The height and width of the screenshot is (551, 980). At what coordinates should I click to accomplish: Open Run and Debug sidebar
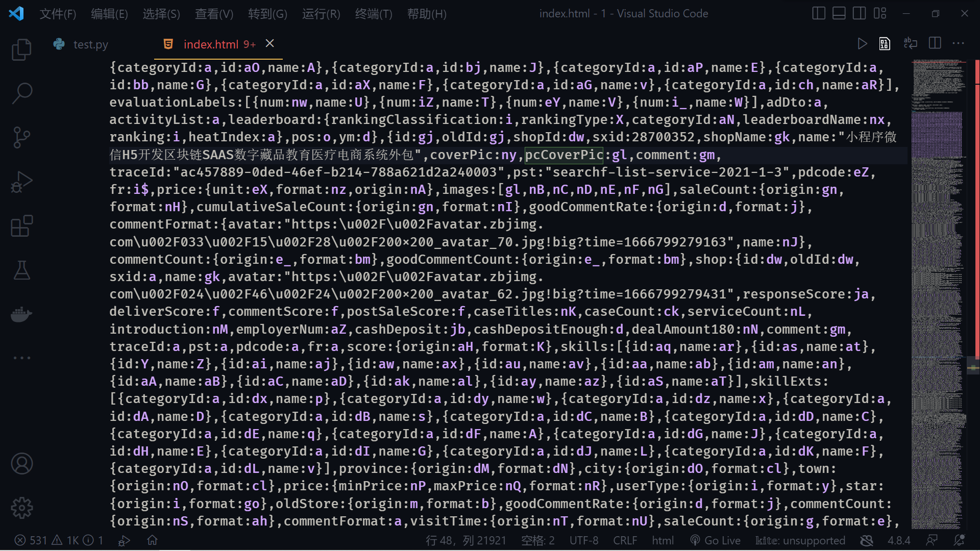point(21,182)
